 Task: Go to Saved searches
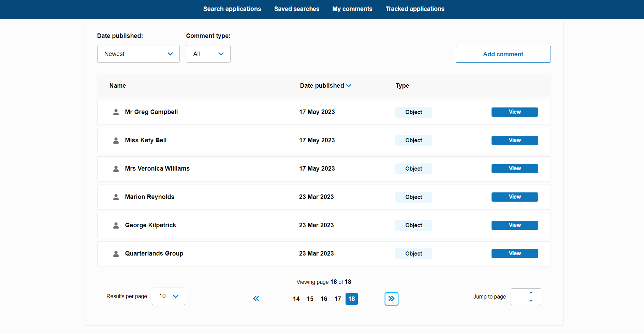click(297, 9)
